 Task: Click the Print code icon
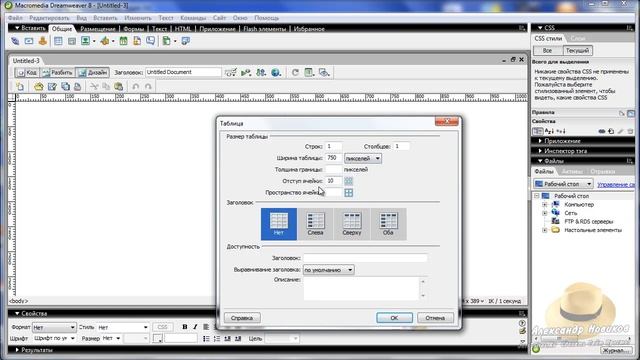tap(78, 87)
